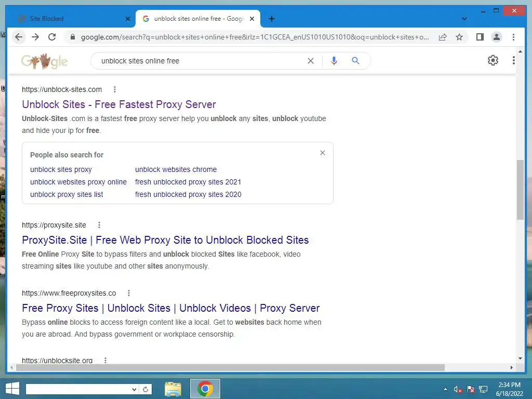Bookmark this page with the star icon

[459, 37]
